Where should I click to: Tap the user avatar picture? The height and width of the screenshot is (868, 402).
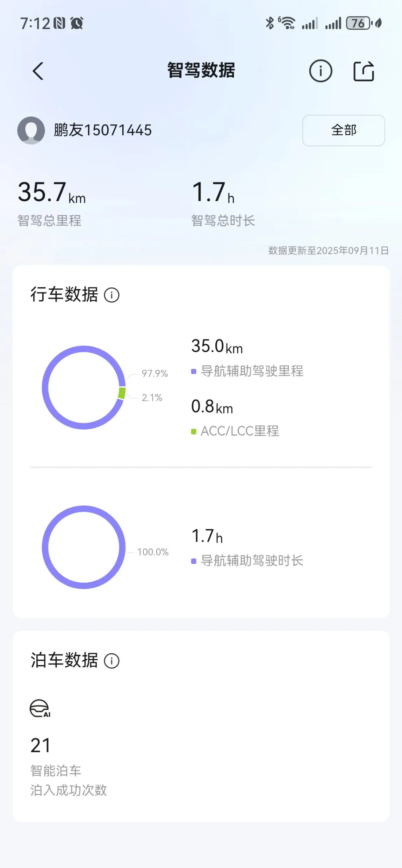coord(31,130)
